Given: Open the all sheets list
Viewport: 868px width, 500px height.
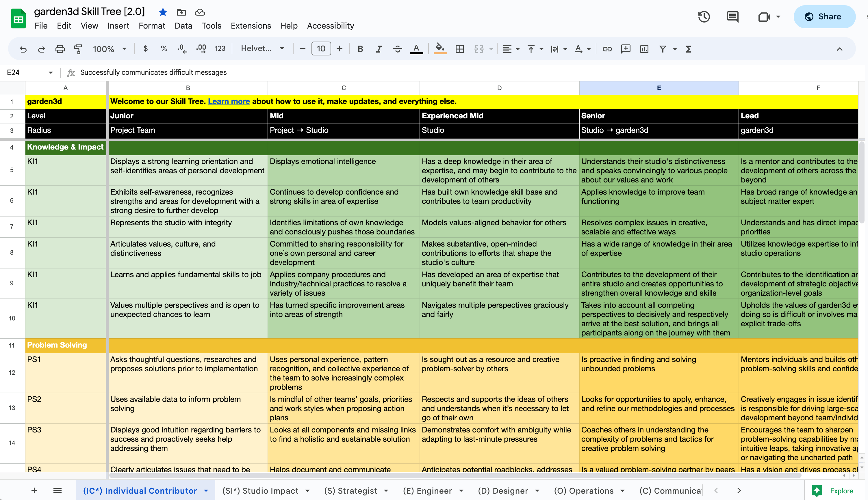Looking at the screenshot, I should coord(58,490).
